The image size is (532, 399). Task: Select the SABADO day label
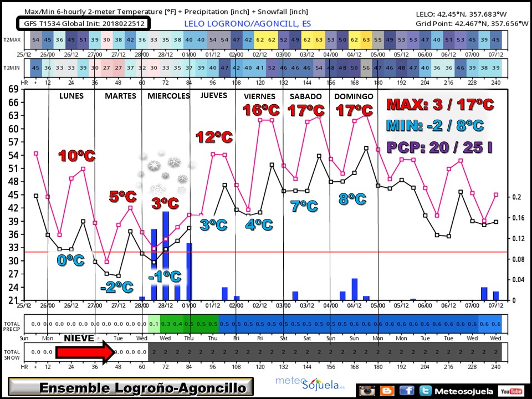(305, 96)
